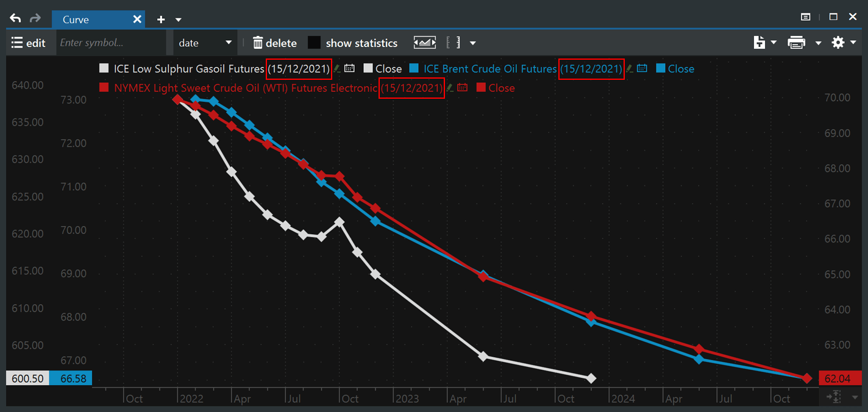Click the blue ICE Brent Crude series swatch
Viewport: 868px width, 412px height.
point(414,68)
